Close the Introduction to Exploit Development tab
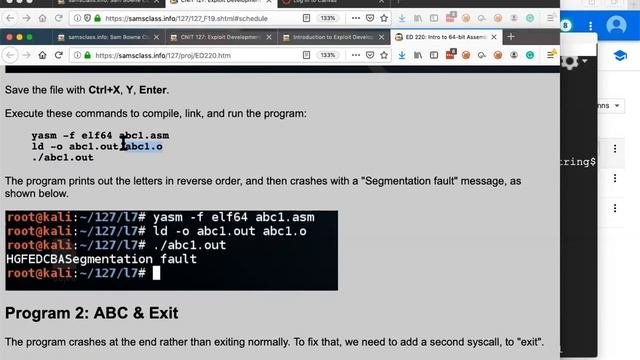This screenshot has height=360, width=640. tap(381, 37)
